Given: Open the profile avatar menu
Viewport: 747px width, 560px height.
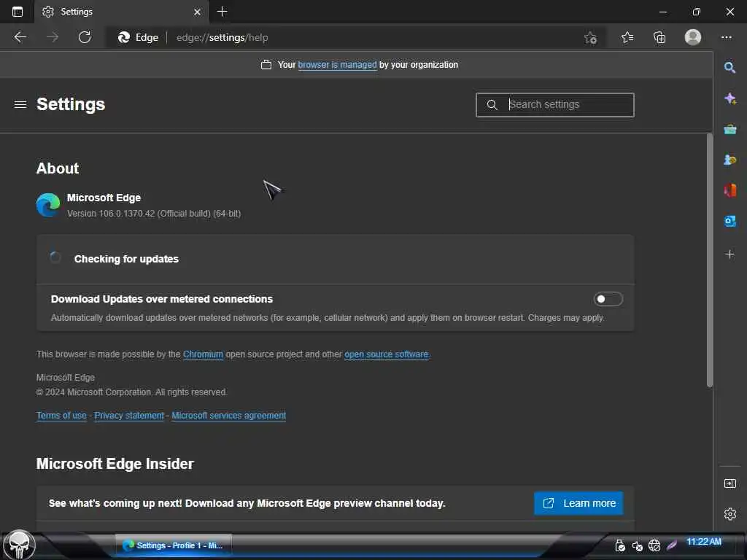Looking at the screenshot, I should [x=693, y=37].
